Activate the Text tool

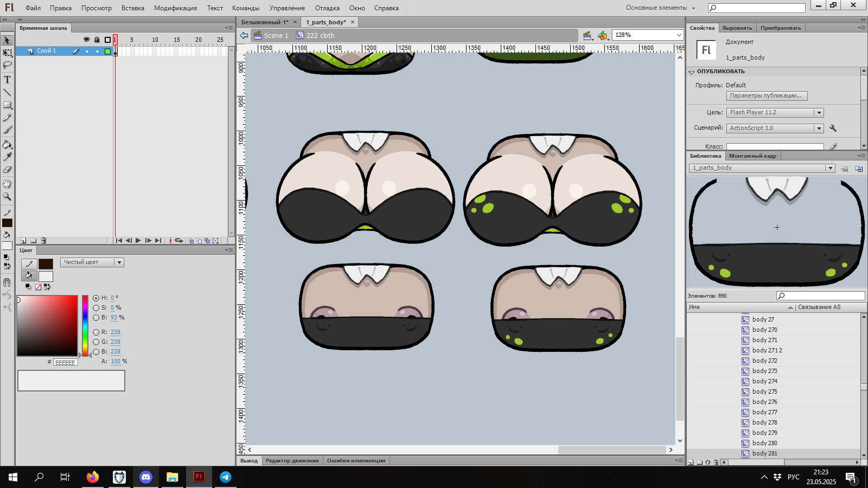(7, 79)
